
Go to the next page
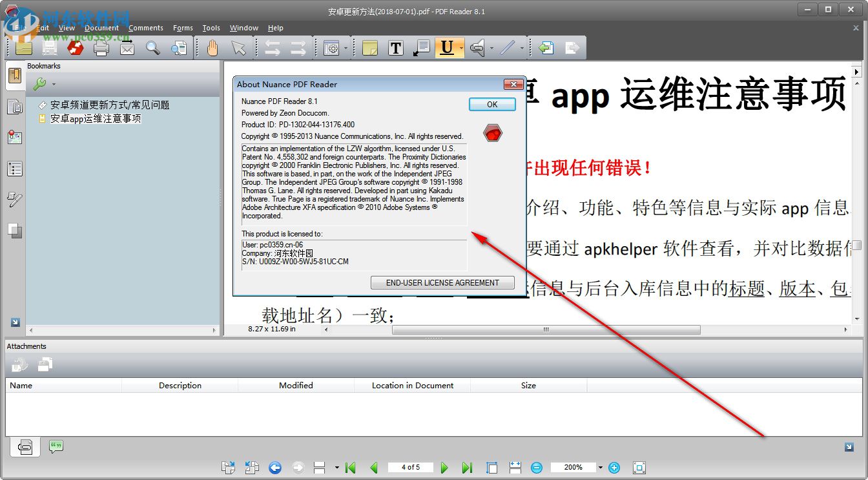pyautogui.click(x=444, y=467)
